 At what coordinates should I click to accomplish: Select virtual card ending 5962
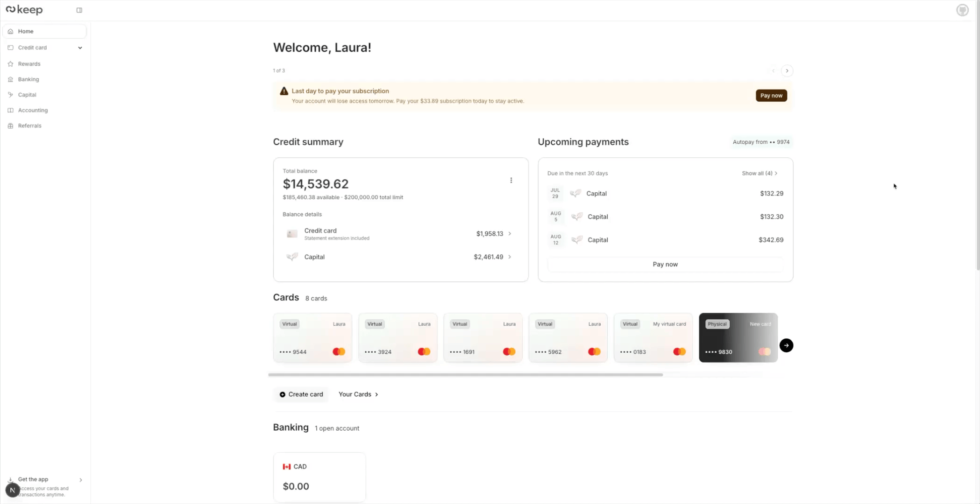click(568, 337)
